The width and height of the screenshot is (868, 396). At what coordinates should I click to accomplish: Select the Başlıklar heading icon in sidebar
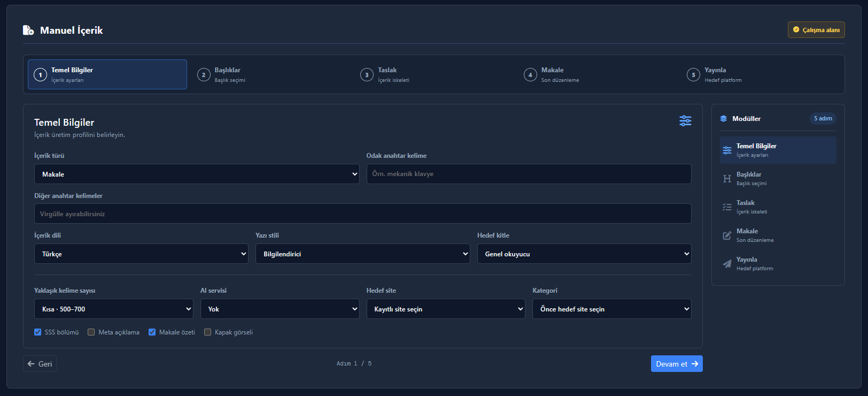727,179
